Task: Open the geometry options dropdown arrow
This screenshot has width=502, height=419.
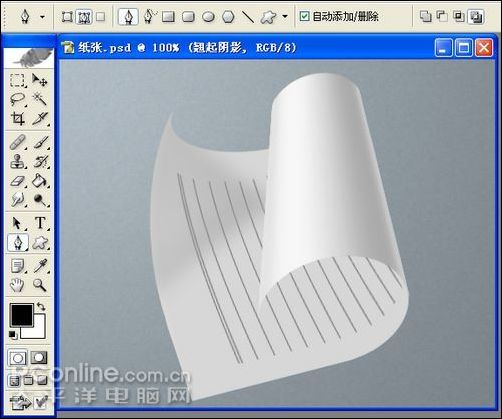Action: [285, 16]
